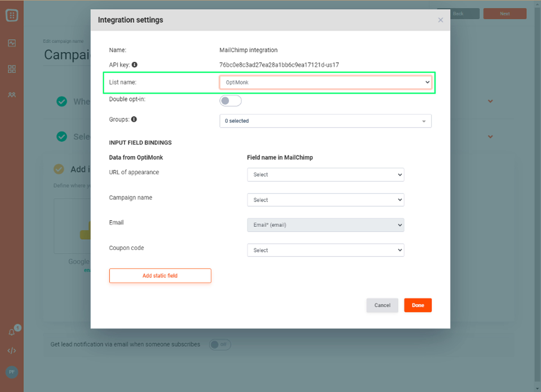The width and height of the screenshot is (541, 392).
Task: Open the code embed icon in sidebar
Action: [12, 350]
